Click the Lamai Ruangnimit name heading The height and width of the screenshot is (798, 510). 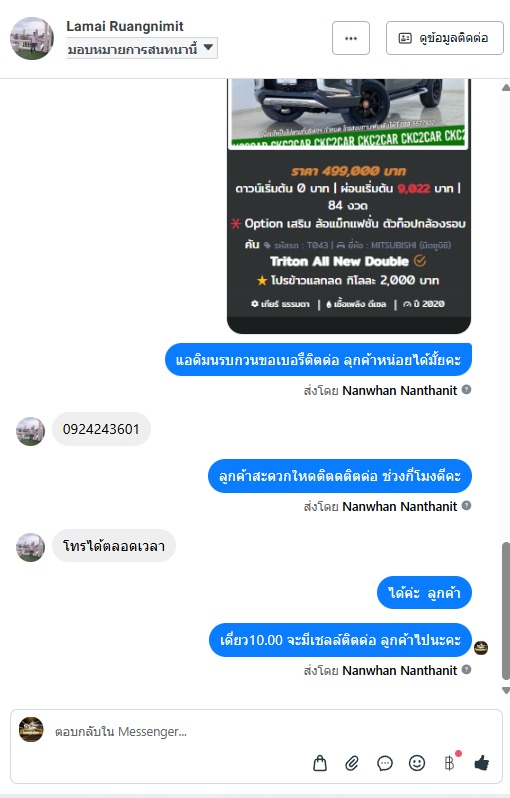click(125, 26)
